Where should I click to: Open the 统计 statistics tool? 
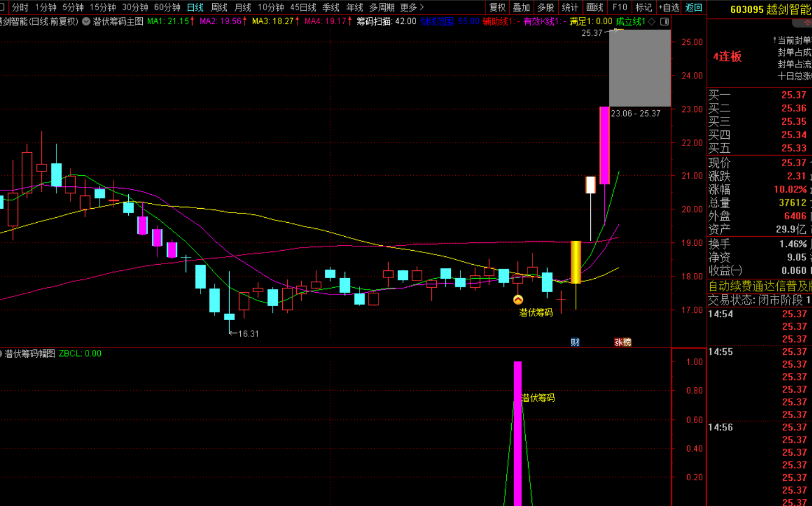click(x=570, y=7)
